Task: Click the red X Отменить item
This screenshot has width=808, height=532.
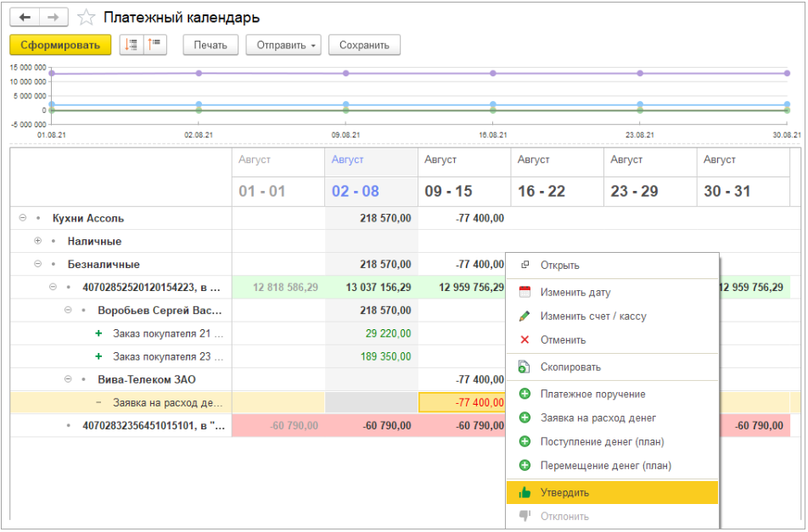Action: click(563, 340)
